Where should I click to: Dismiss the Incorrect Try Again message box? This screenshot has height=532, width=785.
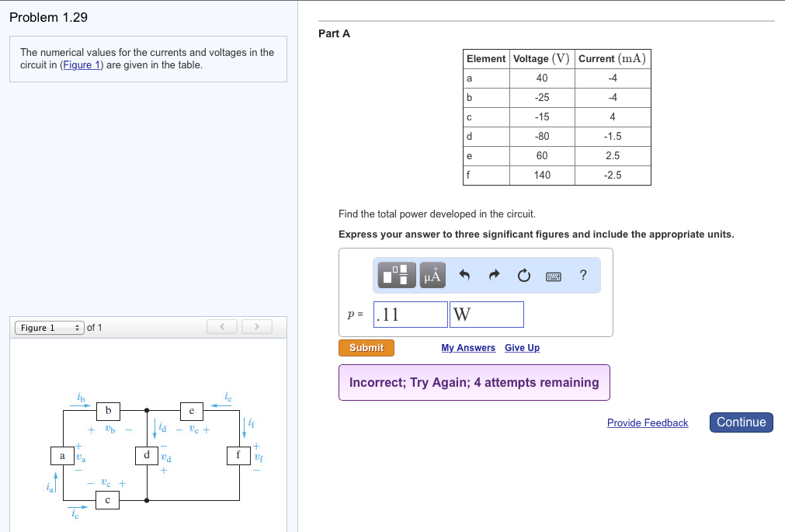point(474,382)
